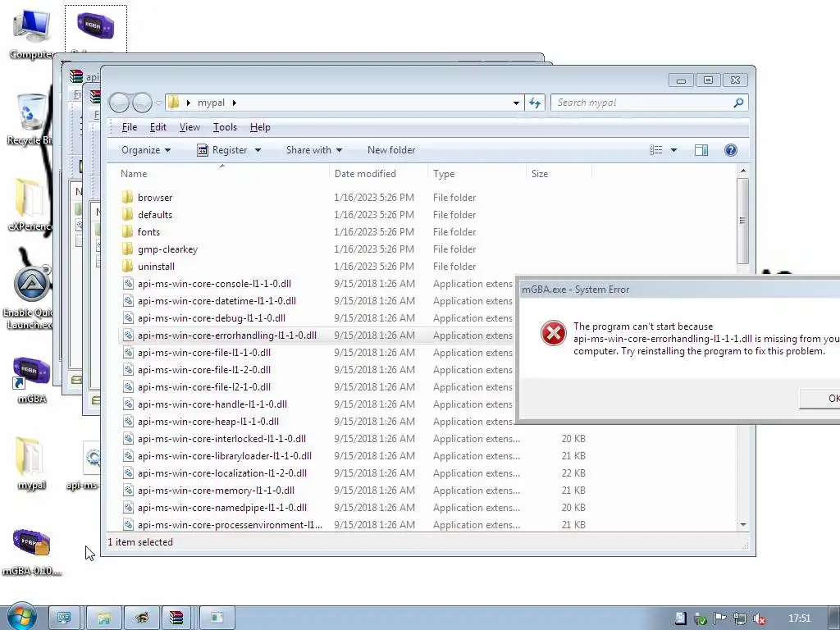Select api-ms-win-core-namedpipe-l1-1-0.dll
Viewport: 840px width, 630px height.
point(221,507)
